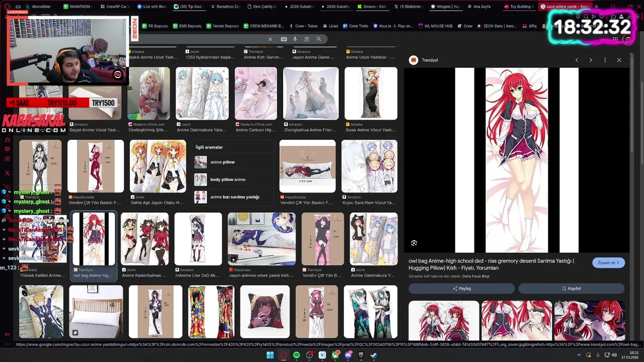644x362 pixels.
Task: Select Kujou Sara Rem Vücut result thumbnail
Action: pos(369,166)
